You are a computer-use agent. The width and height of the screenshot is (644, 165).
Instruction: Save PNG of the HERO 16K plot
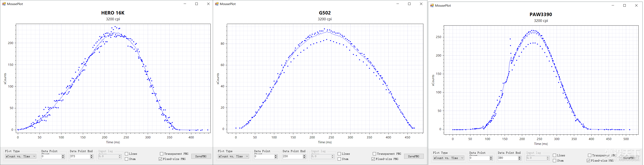click(201, 156)
